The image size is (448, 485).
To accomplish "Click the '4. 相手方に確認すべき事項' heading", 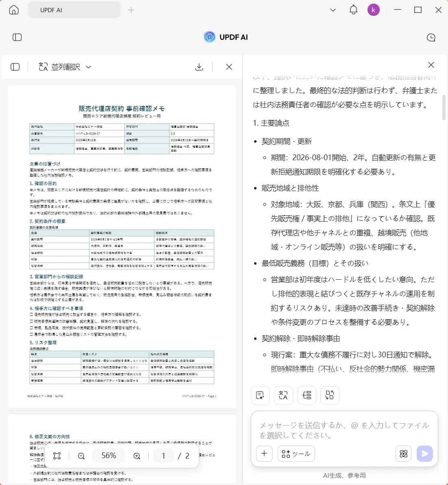I will tap(56, 309).
